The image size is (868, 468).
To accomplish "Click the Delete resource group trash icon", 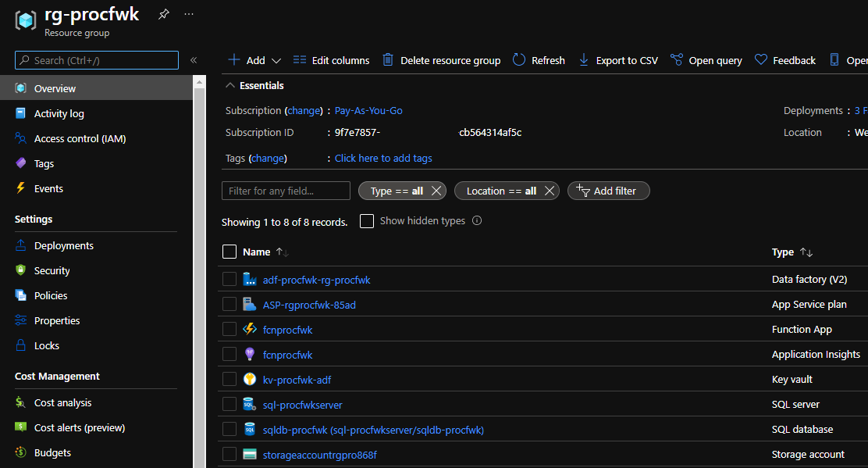I will tap(388, 60).
